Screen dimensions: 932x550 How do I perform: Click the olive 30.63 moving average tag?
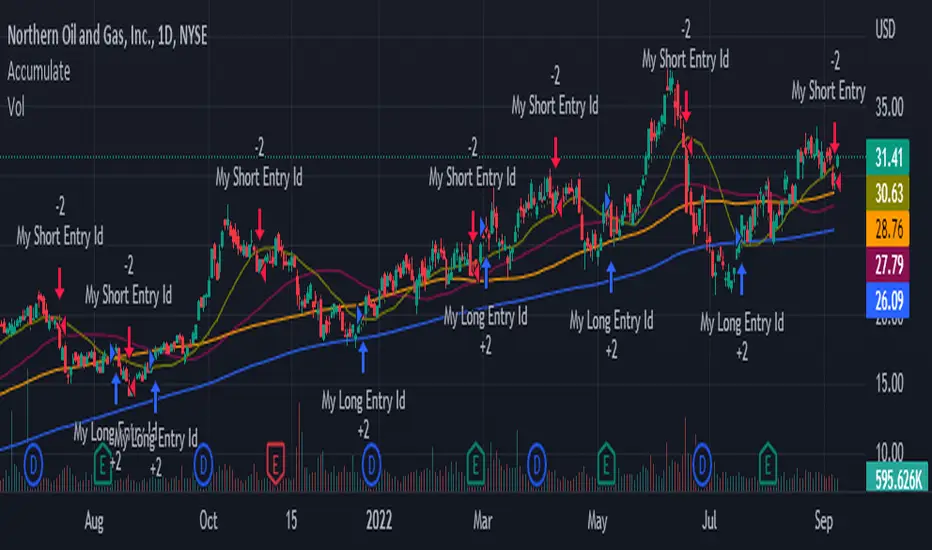tap(888, 193)
